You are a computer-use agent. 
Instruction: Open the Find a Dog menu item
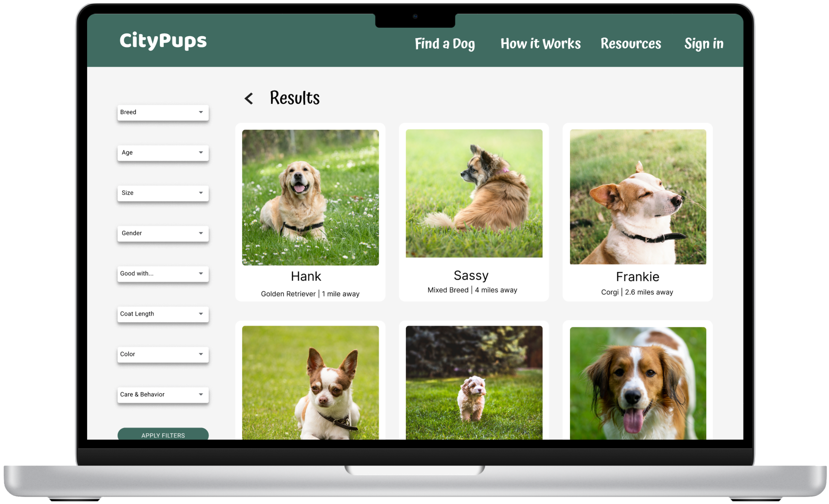(x=445, y=44)
